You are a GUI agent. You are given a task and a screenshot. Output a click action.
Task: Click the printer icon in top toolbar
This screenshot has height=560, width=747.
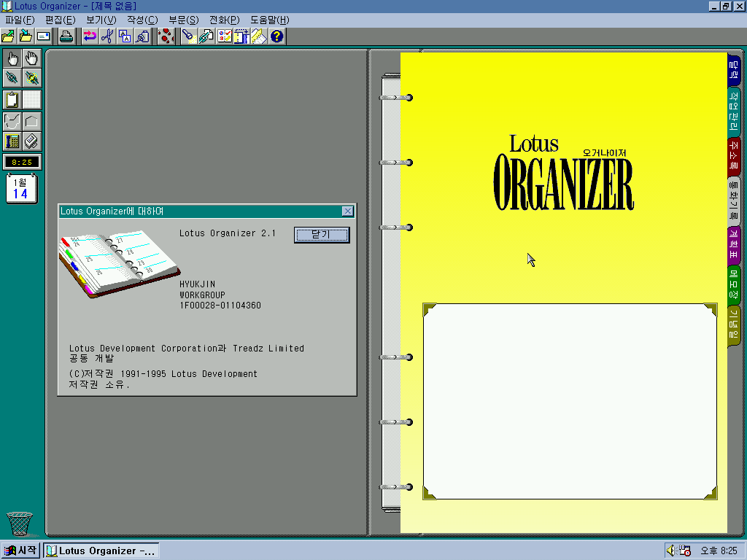pyautogui.click(x=66, y=36)
